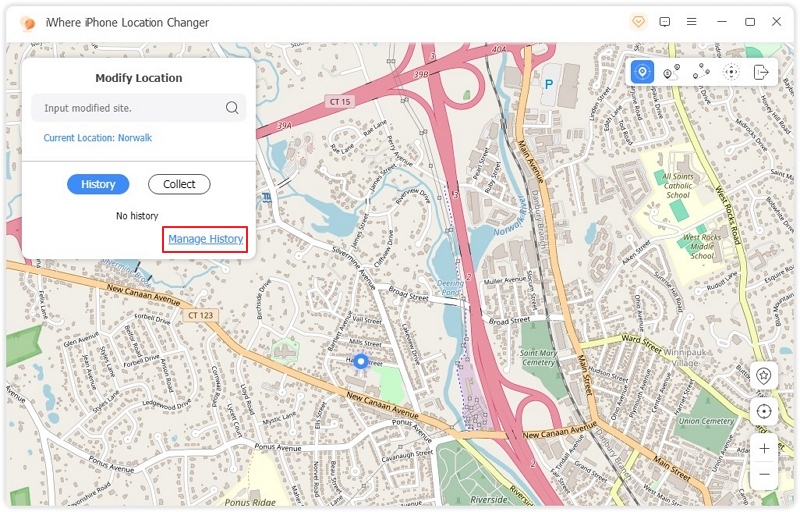
Task: Open the diamond premium icon in title bar
Action: click(638, 22)
